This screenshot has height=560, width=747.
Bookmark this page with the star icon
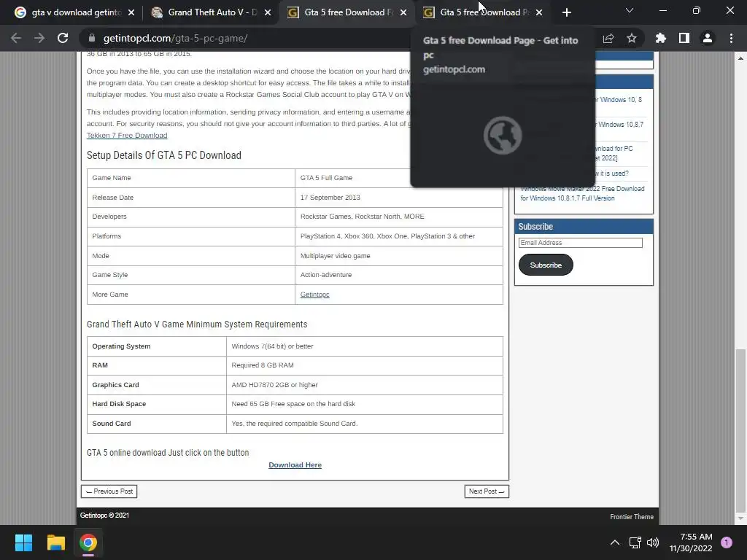click(x=632, y=38)
